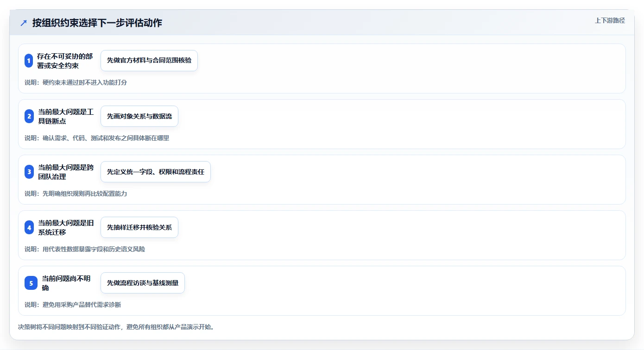Select 先画对象关系与数据流 action
The height and width of the screenshot is (350, 644).
(x=139, y=116)
